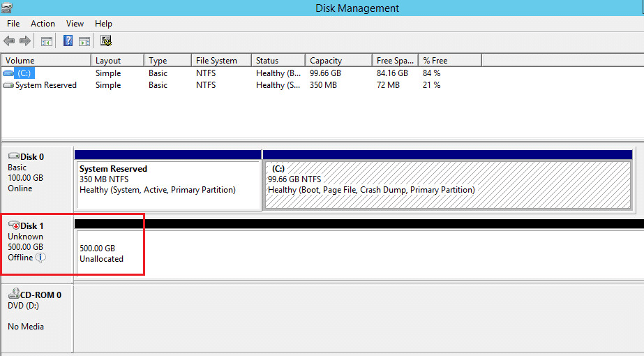Select the (C:) partition block on Disk 0
Viewport: 644px width, 356px height.
pos(448,181)
